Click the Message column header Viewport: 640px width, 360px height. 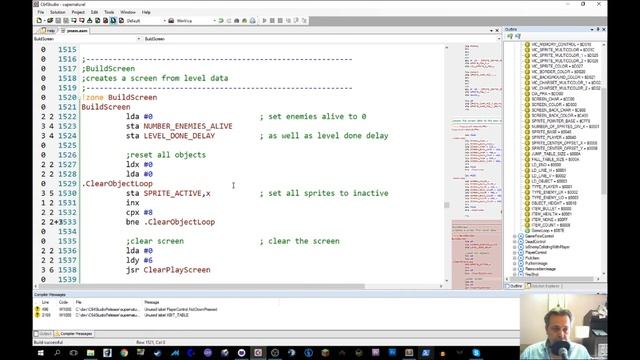[151, 302]
